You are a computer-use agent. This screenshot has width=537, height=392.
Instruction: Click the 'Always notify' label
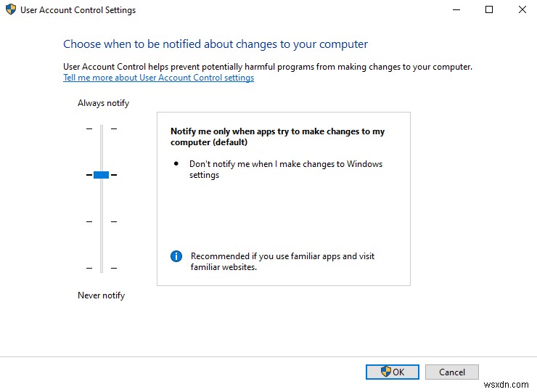104,103
